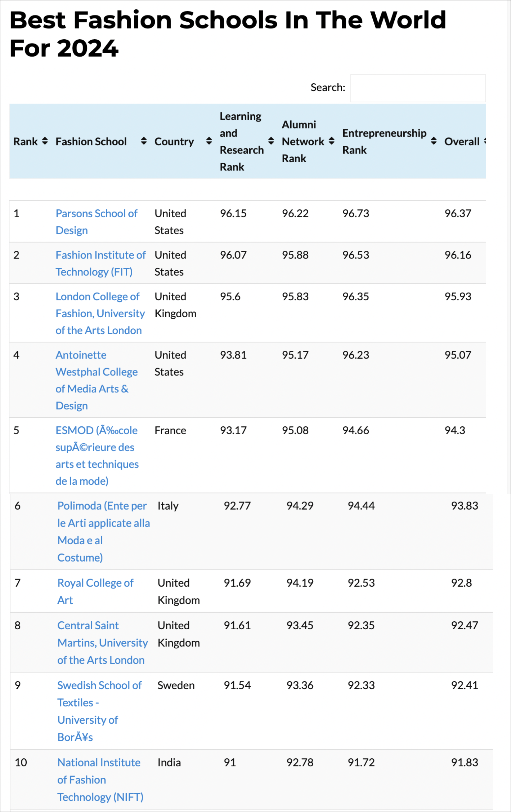The height and width of the screenshot is (812, 511).
Task: Select the overall score 92.47
Action: click(465, 625)
